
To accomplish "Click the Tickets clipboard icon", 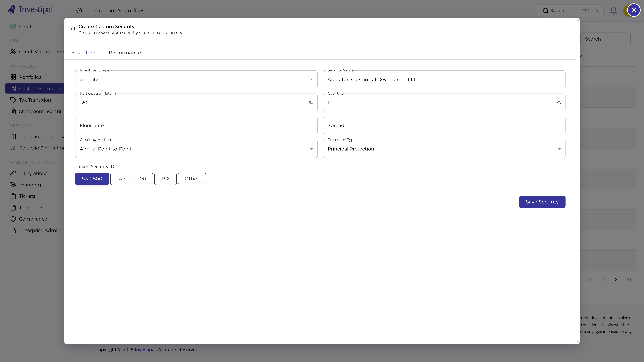I will click(13, 196).
